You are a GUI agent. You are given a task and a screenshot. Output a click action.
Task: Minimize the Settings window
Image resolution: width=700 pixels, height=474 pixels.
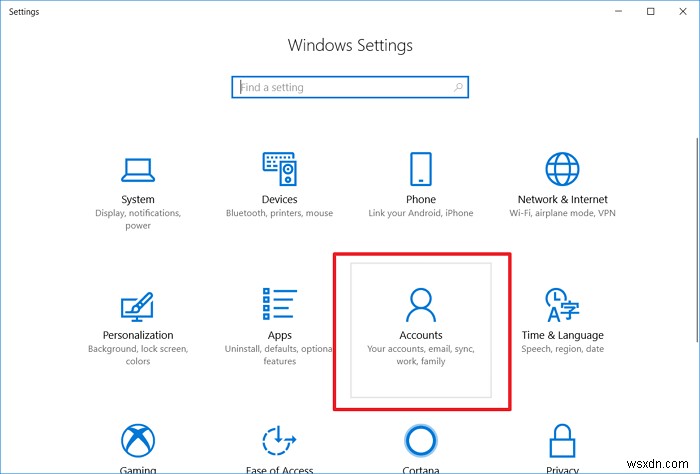point(622,12)
